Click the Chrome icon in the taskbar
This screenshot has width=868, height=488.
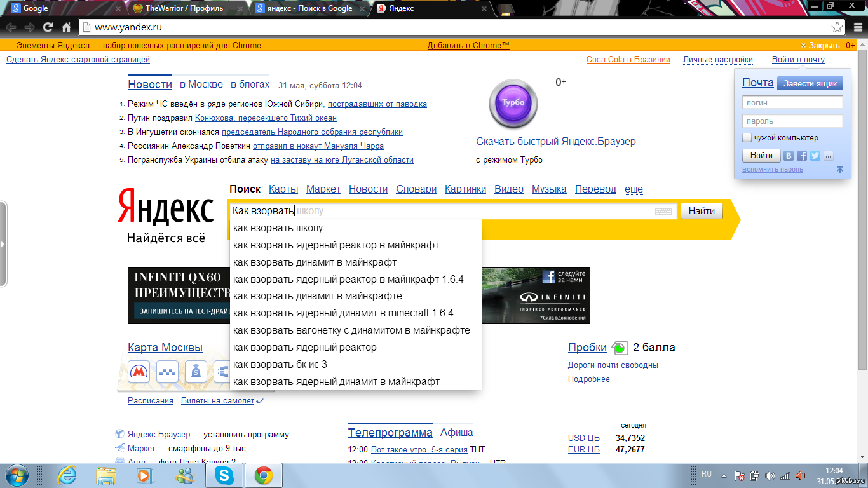click(264, 475)
